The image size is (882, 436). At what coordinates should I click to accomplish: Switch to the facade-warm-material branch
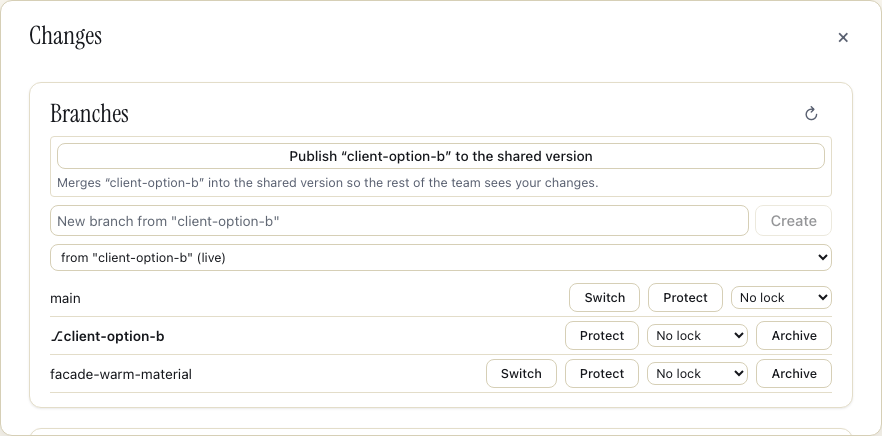(x=521, y=374)
